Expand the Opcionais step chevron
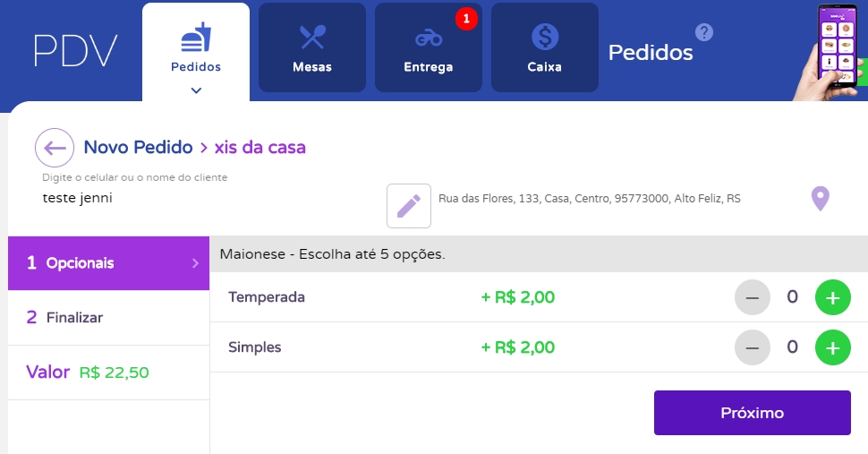The width and height of the screenshot is (868, 454). tap(195, 263)
